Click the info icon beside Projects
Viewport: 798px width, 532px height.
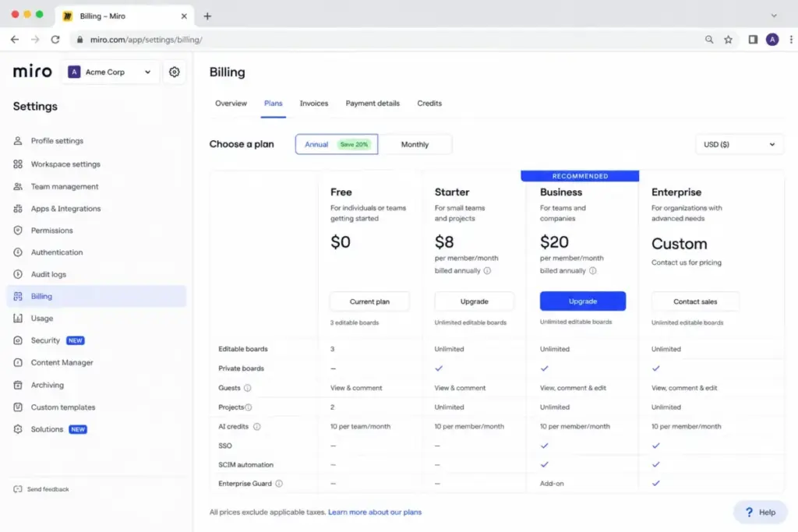(x=249, y=407)
